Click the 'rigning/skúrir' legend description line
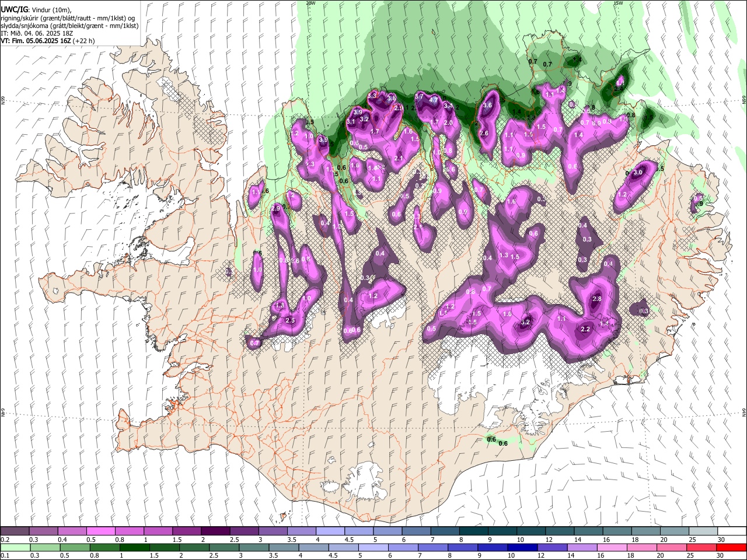 coord(68,18)
